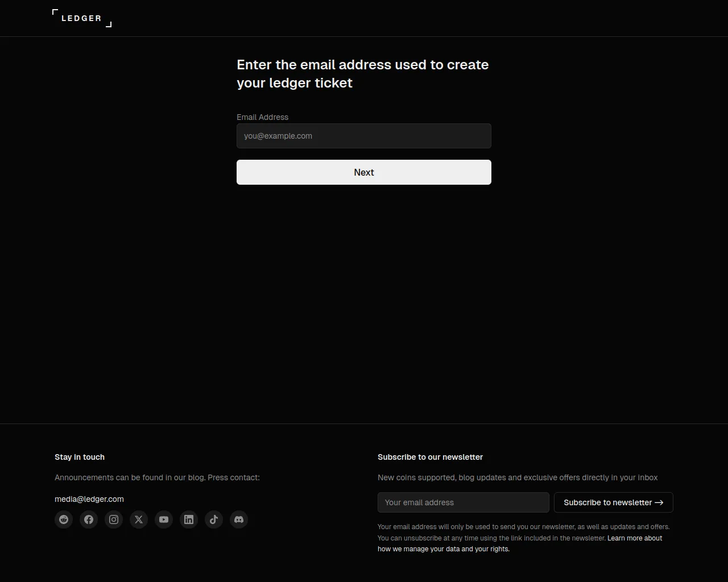Click the X (Twitter) icon
Viewport: 728px width, 582px height.
tap(139, 519)
